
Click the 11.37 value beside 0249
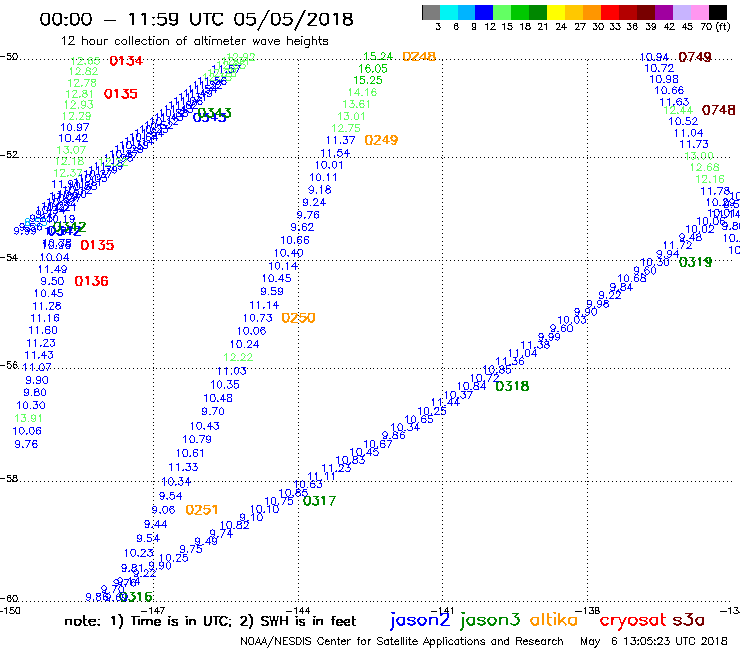[340, 140]
